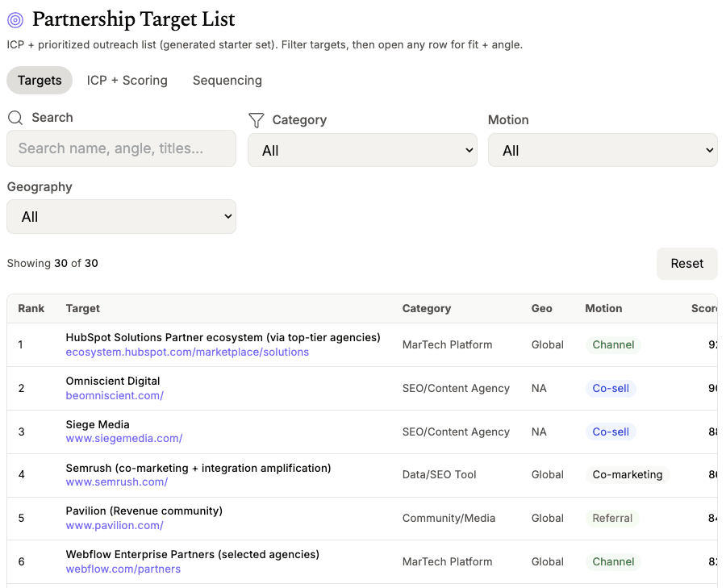Select the Targets tab

click(40, 81)
